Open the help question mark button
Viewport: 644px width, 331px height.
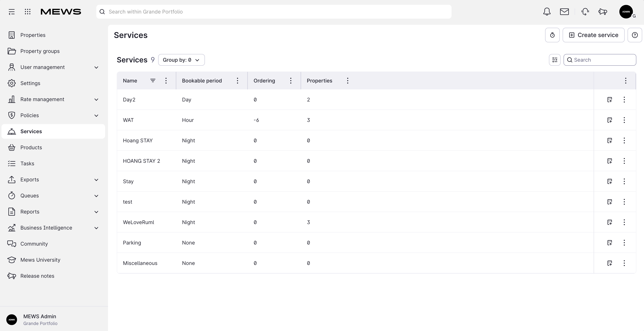[x=635, y=35]
